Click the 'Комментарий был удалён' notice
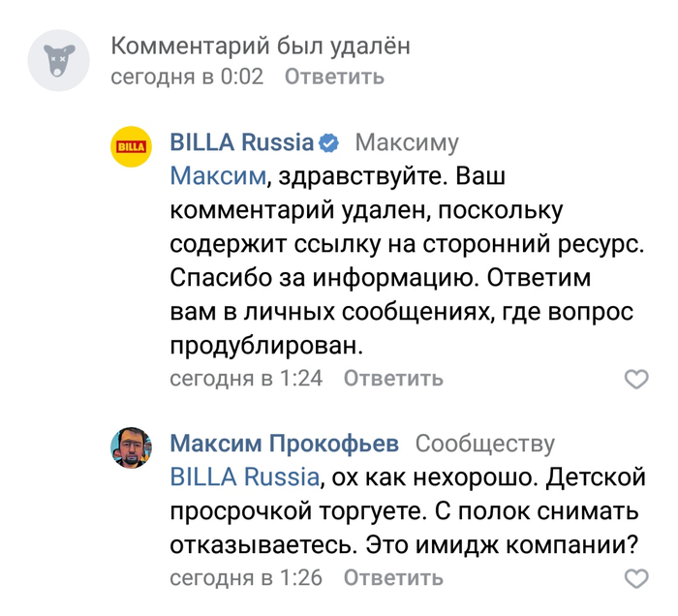The image size is (678, 616). [x=261, y=46]
